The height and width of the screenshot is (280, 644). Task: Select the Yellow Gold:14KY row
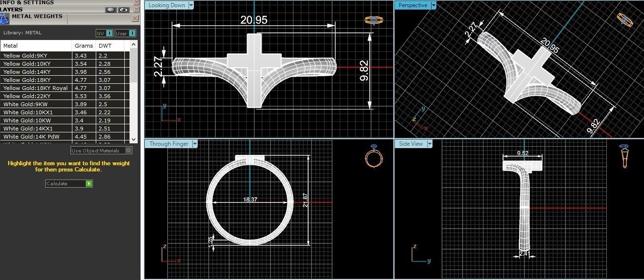pyautogui.click(x=65, y=72)
